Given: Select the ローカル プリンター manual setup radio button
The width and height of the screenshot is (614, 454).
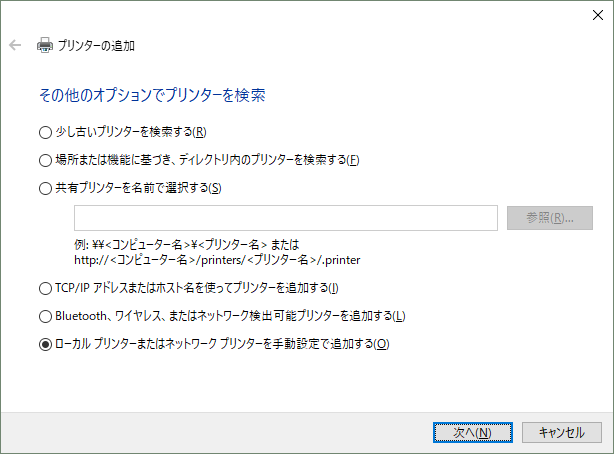Looking at the screenshot, I should (44, 345).
